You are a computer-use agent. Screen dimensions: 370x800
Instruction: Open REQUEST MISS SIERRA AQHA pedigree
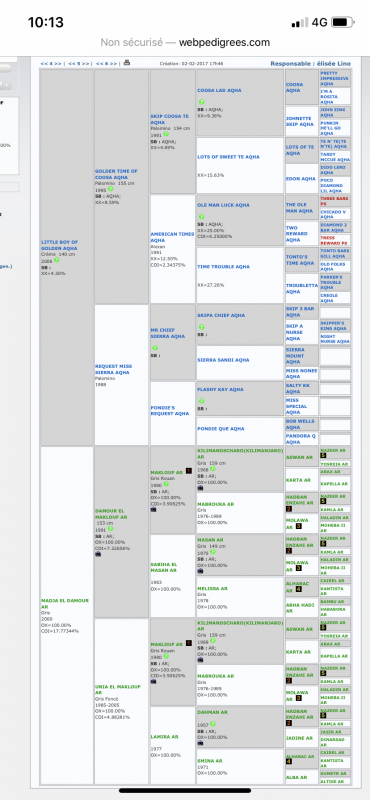[114, 369]
